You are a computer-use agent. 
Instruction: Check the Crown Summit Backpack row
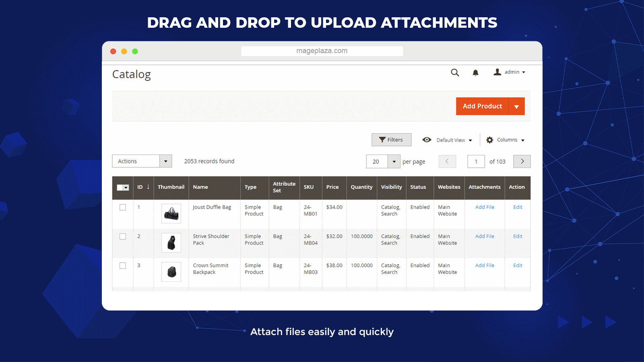coord(123,266)
